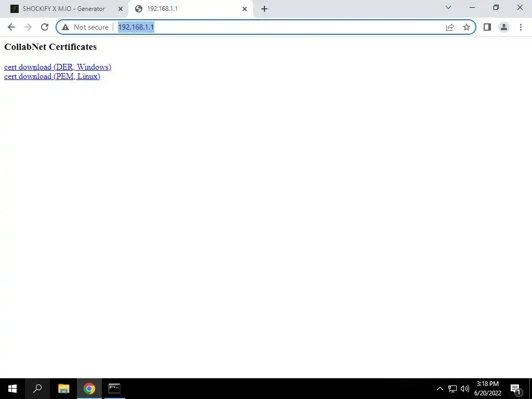Open the network status tray icon
Viewport: 532px width, 399px height.
(x=453, y=389)
